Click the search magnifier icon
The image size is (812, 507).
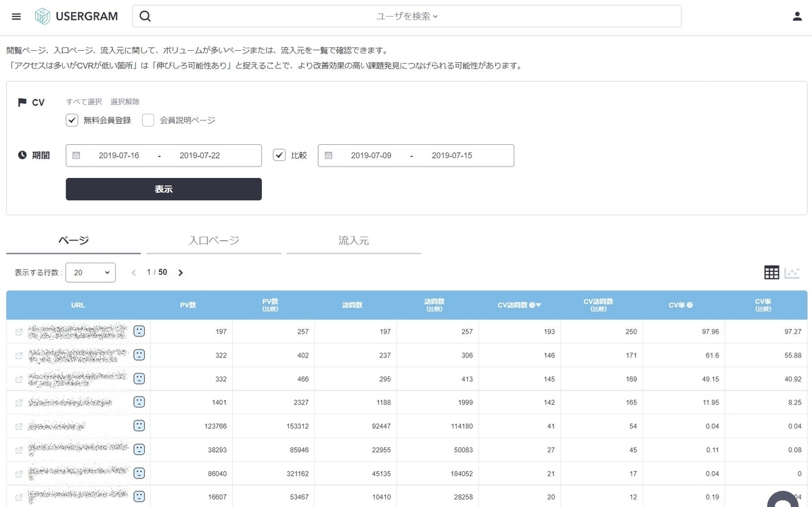point(145,16)
